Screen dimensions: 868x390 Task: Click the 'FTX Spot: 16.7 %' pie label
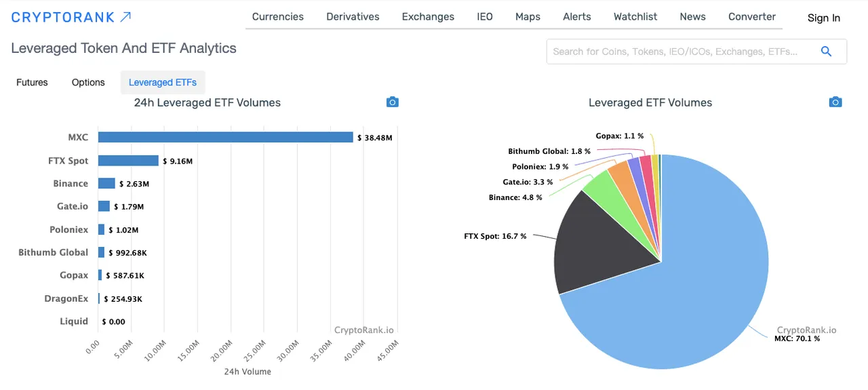tap(495, 237)
